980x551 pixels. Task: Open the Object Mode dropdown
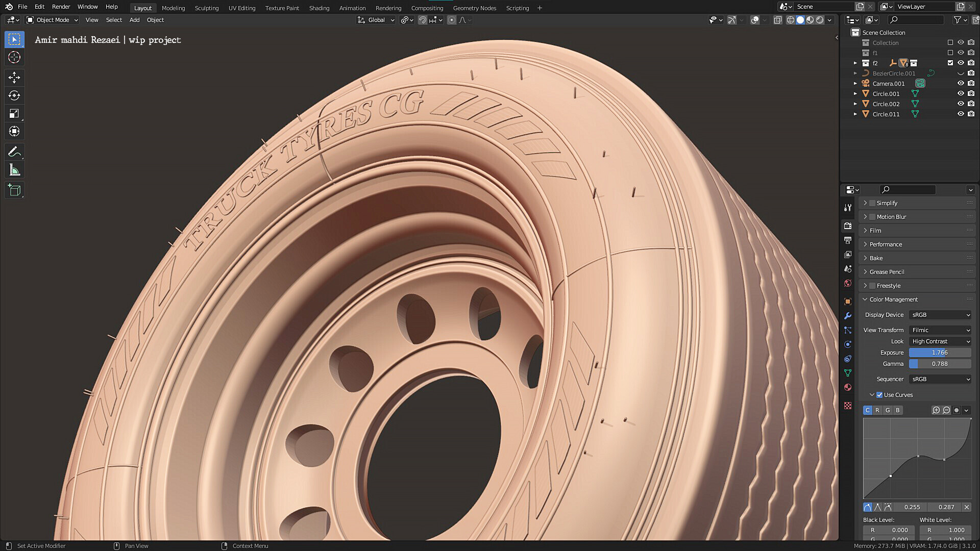tap(51, 20)
